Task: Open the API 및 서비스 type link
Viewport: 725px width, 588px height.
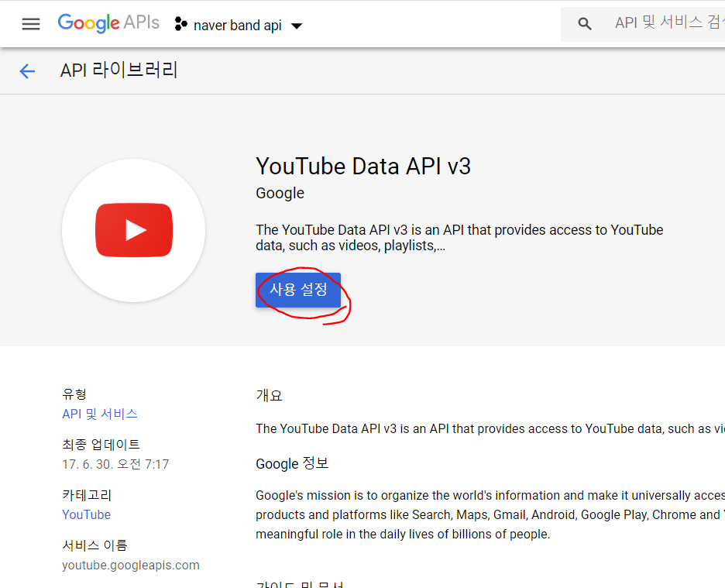Action: tap(100, 414)
